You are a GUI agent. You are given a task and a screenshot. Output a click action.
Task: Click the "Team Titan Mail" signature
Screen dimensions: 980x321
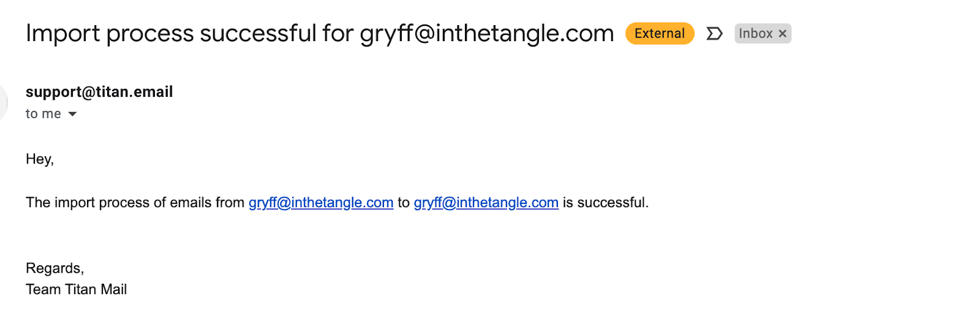tap(76, 290)
